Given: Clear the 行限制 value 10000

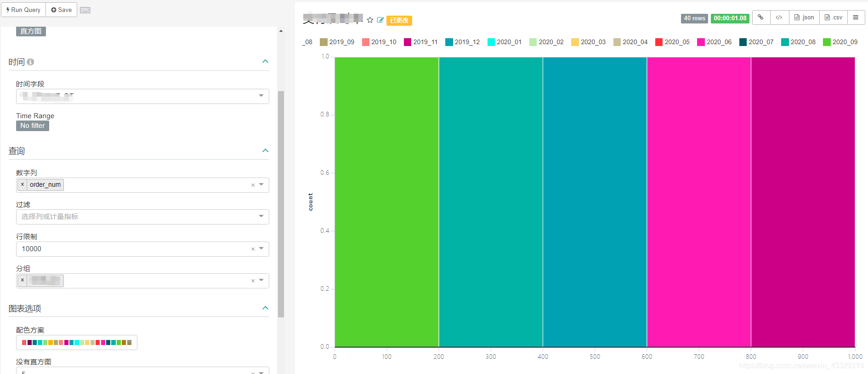Looking at the screenshot, I should click(253, 249).
